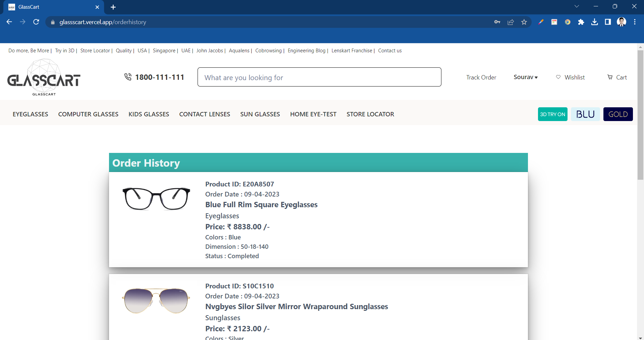
Task: Open the HOME EYE-TEST menu
Action: 313,114
